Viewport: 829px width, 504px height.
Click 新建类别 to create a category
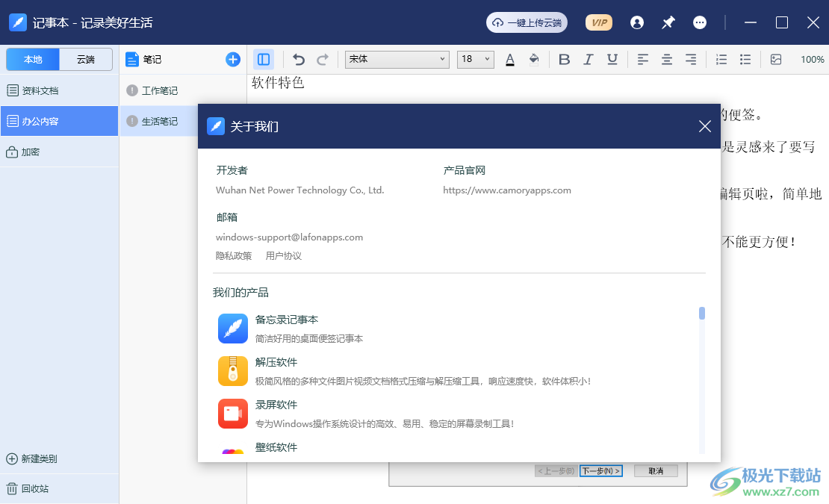coord(31,458)
